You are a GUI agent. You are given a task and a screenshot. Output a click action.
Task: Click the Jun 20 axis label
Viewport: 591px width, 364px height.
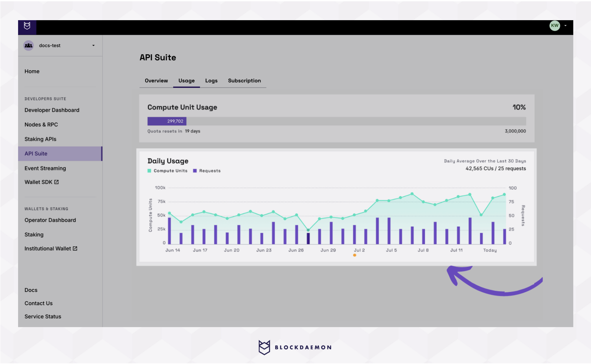(231, 250)
